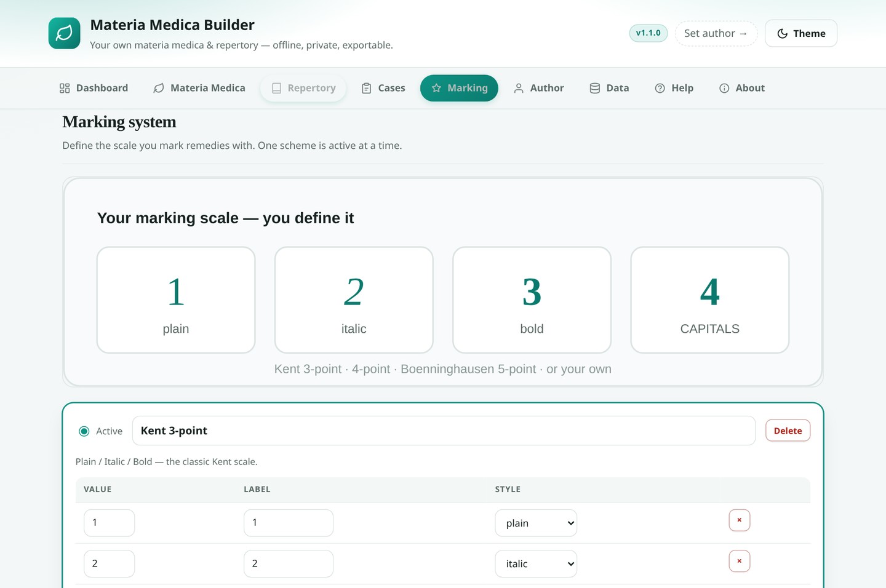886x588 pixels.
Task: Click the Materia Medica leaf icon
Action: pos(159,88)
